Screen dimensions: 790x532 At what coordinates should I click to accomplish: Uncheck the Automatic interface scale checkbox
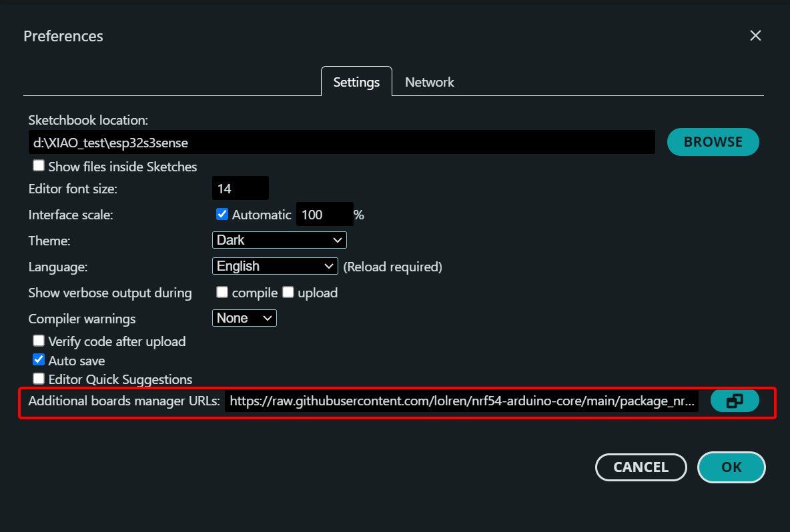click(222, 215)
